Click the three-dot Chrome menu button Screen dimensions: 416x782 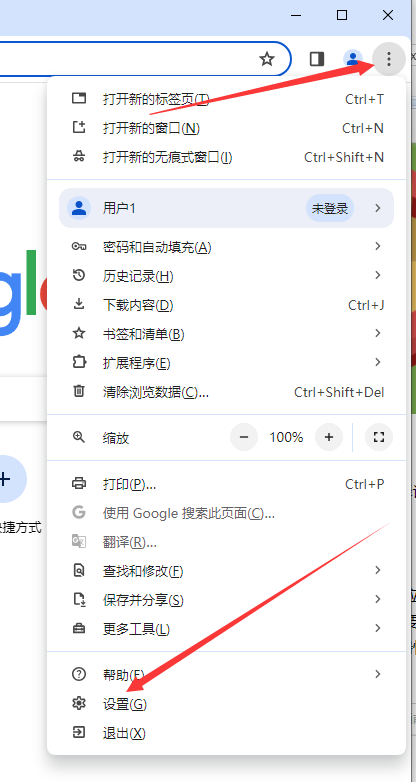tap(389, 59)
